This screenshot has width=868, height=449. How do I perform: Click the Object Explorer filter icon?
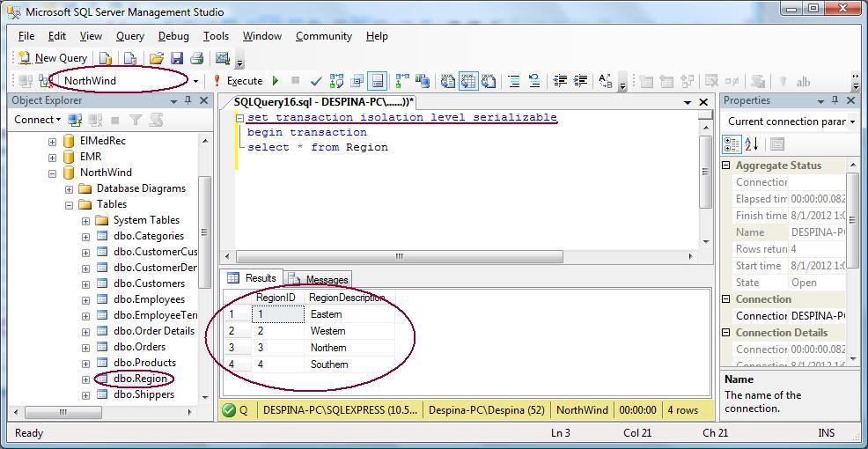pos(135,120)
